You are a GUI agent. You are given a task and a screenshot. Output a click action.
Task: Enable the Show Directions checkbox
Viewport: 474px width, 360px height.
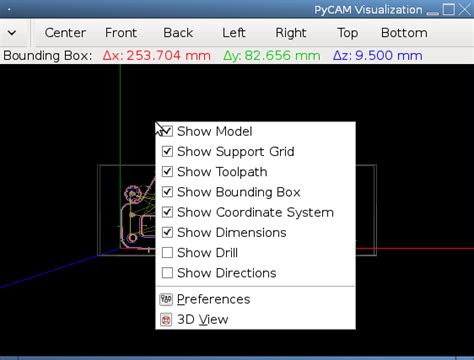click(167, 273)
